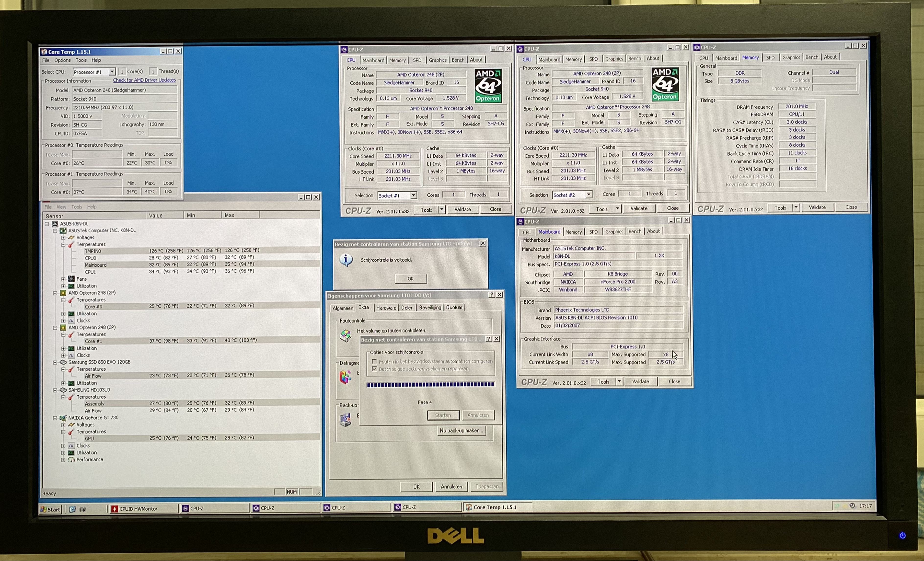Open the Select CPU dropdown in Core Temp
924x561 pixels.
[x=112, y=72]
